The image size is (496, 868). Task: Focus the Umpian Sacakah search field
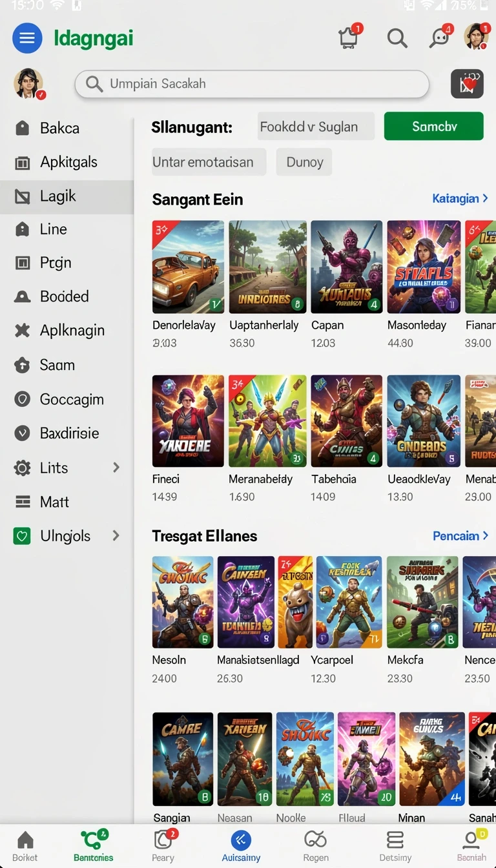tap(252, 84)
